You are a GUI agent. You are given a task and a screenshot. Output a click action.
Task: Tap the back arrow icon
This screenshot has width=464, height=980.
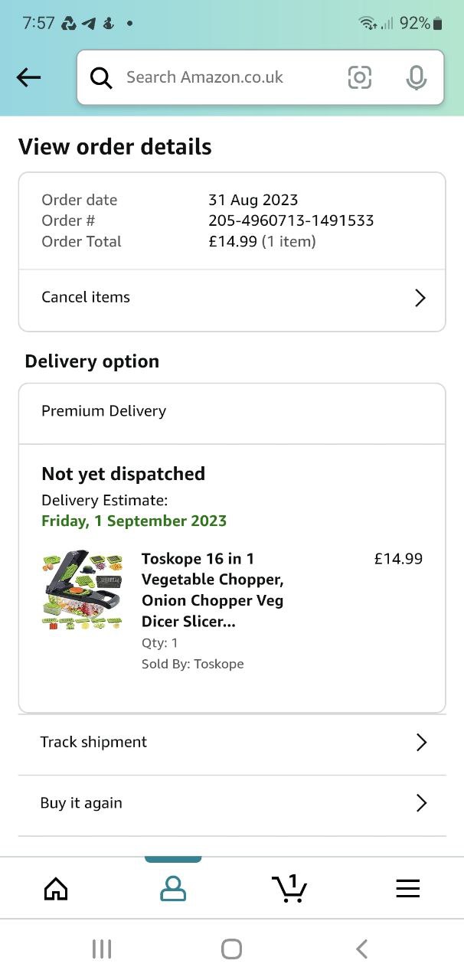click(x=28, y=77)
